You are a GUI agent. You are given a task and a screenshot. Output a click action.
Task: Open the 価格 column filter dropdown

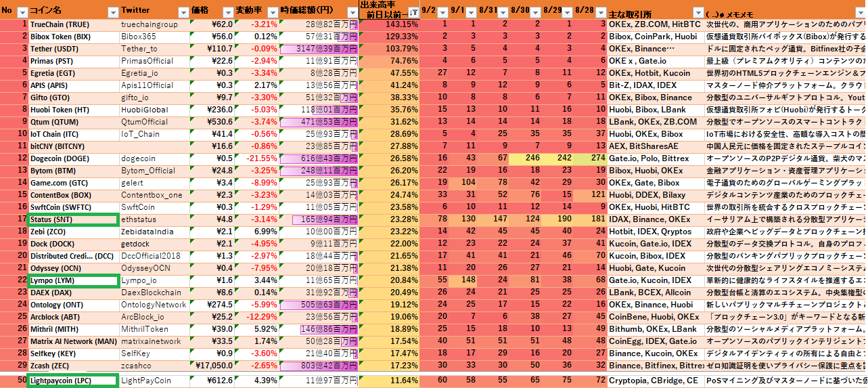[x=227, y=12]
